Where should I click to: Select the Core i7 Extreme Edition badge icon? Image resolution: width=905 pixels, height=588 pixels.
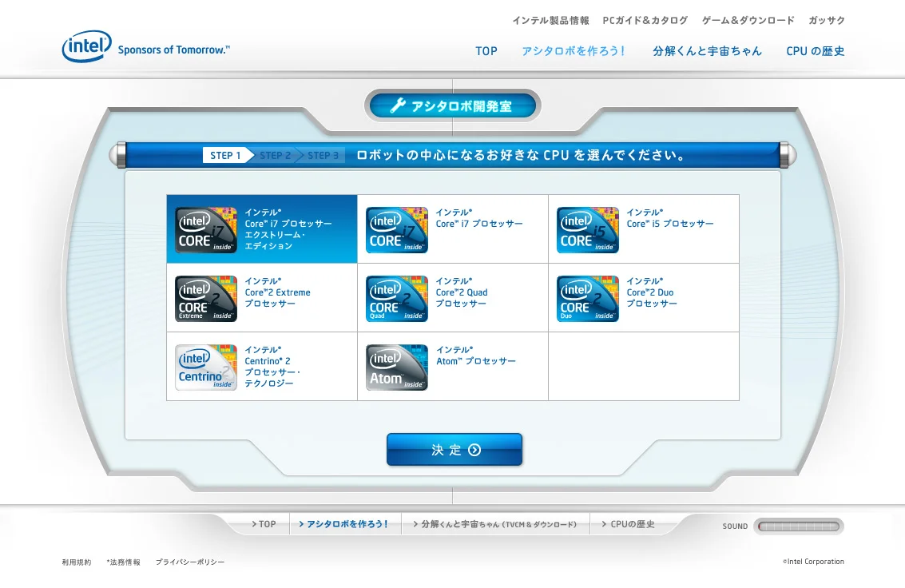click(x=206, y=229)
